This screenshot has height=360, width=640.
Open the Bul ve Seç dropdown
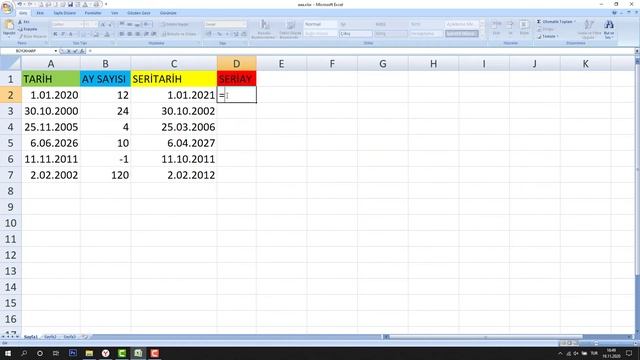pos(609,29)
